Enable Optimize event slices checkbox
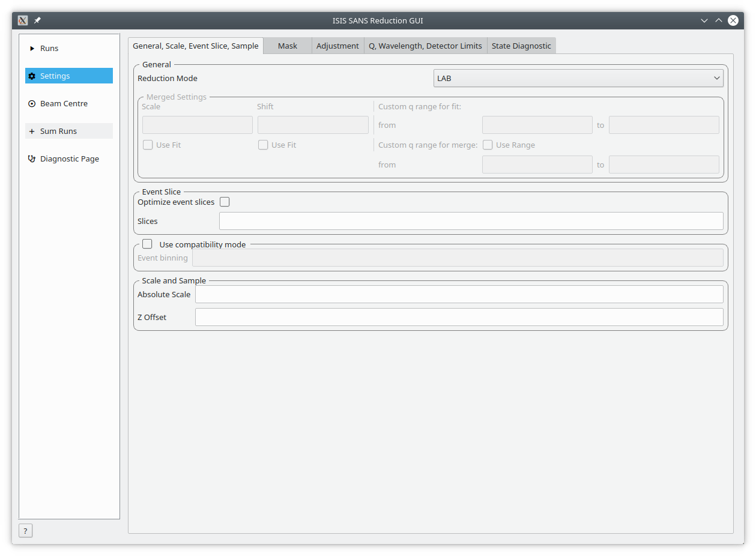 (225, 202)
